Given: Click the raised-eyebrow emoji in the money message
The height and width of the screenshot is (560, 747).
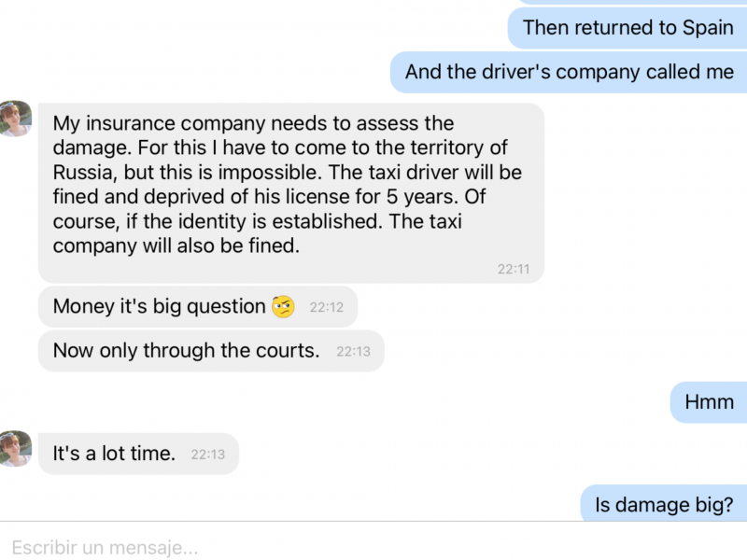Looking at the screenshot, I should pos(283,306).
